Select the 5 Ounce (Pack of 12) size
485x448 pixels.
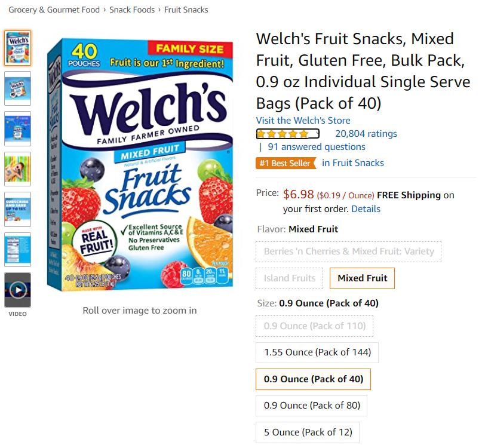coord(308,432)
